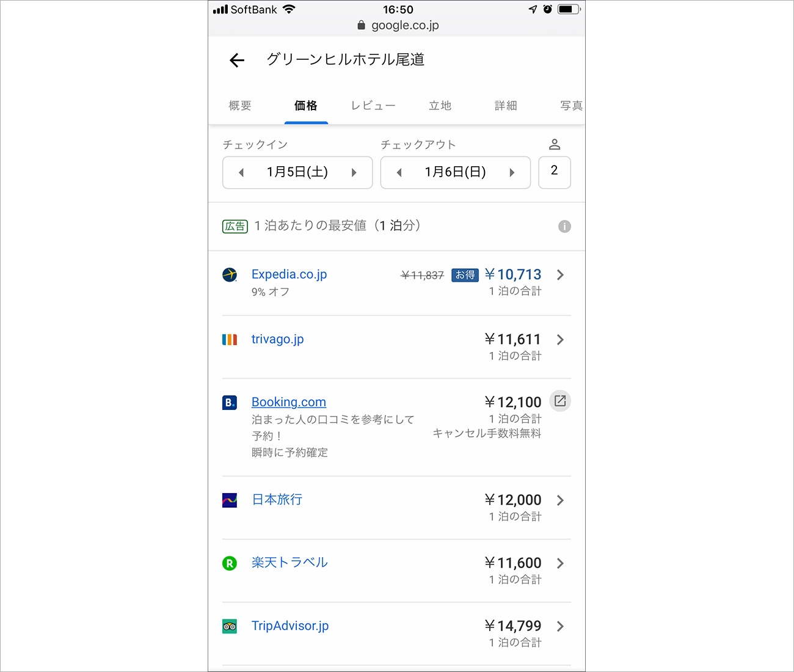Open the trivago.jp link
This screenshot has width=794, height=672.
coord(278,339)
